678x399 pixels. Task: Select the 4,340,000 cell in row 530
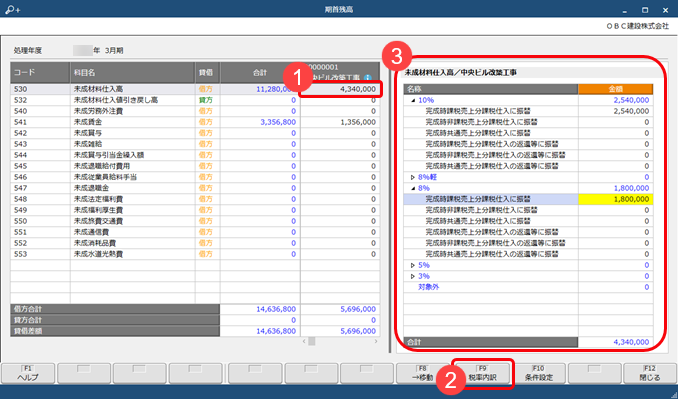(x=340, y=89)
